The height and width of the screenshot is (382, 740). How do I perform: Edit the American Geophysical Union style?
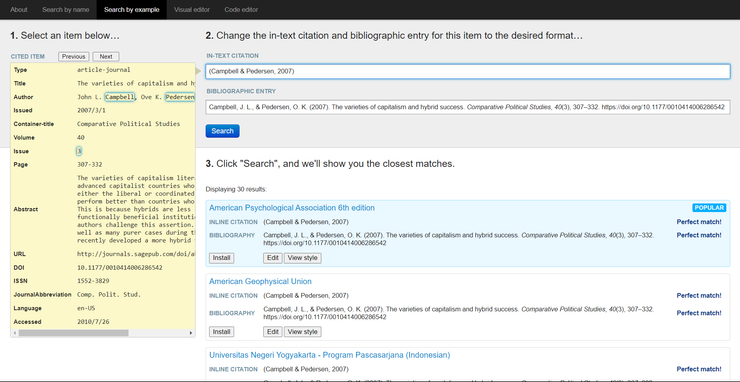pos(273,332)
